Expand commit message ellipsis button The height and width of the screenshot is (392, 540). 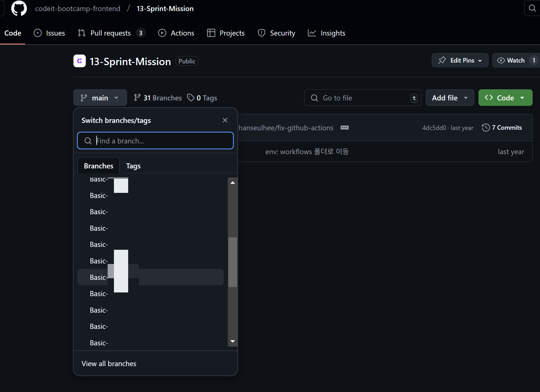[345, 127]
